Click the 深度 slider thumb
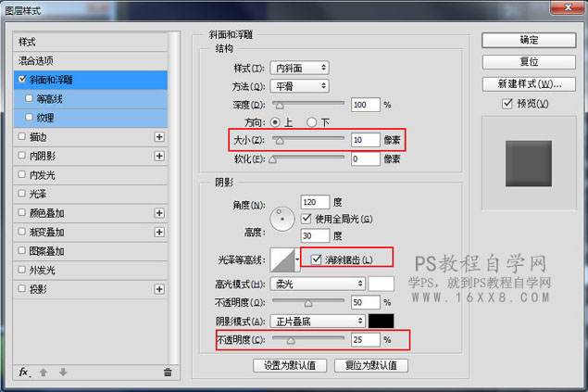Screen dimensions: 588x392 tap(280, 106)
